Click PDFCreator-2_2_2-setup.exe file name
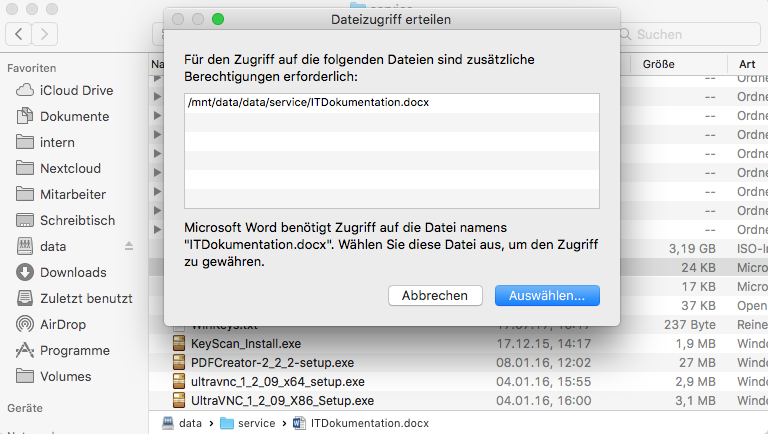 [272, 362]
